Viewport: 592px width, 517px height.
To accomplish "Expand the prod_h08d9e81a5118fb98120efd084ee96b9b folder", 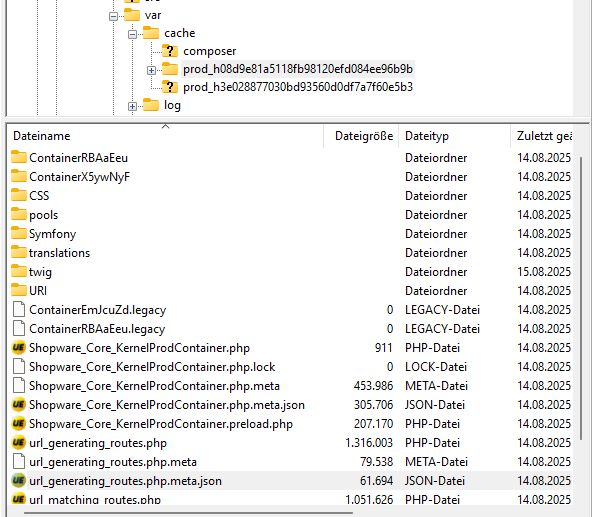I will 151,70.
